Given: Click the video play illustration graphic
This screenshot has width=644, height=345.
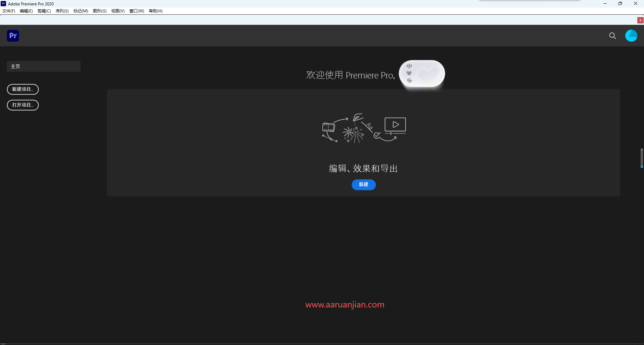Looking at the screenshot, I should [x=395, y=125].
